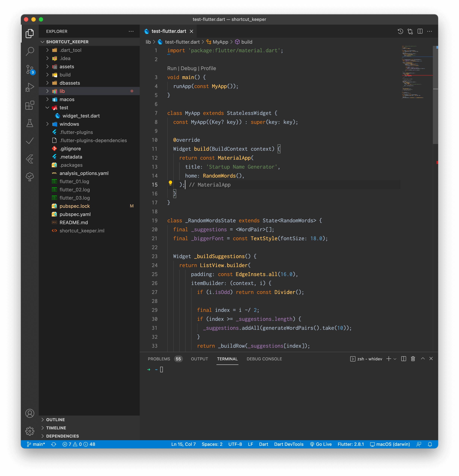This screenshot has height=476, width=459.
Task: Open the new terminal launch profile dropdown
Action: (395, 359)
